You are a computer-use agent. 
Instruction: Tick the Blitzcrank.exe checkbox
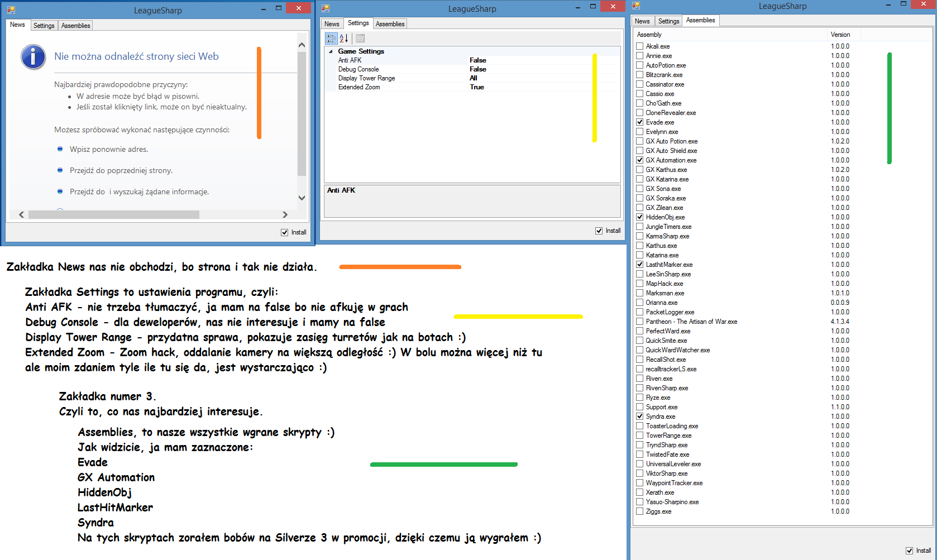[640, 75]
